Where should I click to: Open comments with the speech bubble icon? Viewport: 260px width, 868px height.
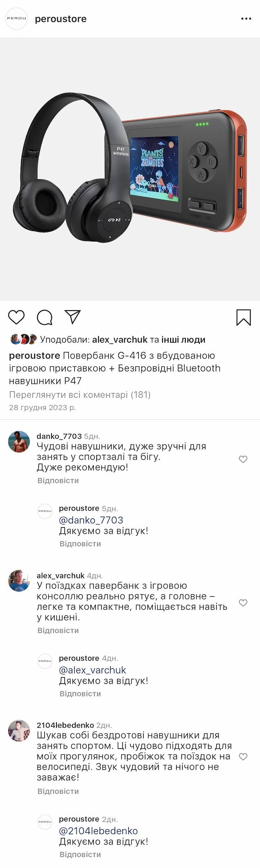pos(45,317)
